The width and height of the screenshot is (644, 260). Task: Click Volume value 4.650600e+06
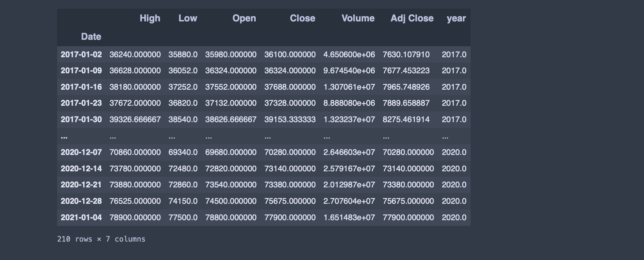click(349, 55)
